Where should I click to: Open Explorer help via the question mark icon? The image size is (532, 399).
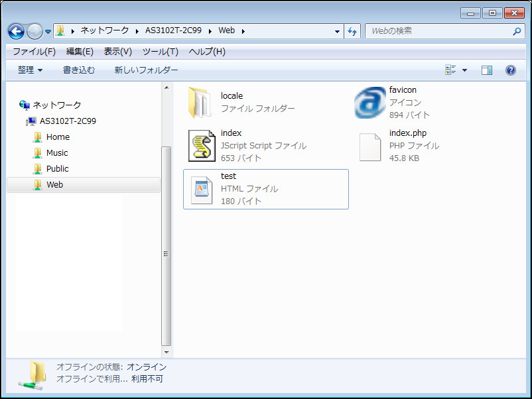pos(509,70)
